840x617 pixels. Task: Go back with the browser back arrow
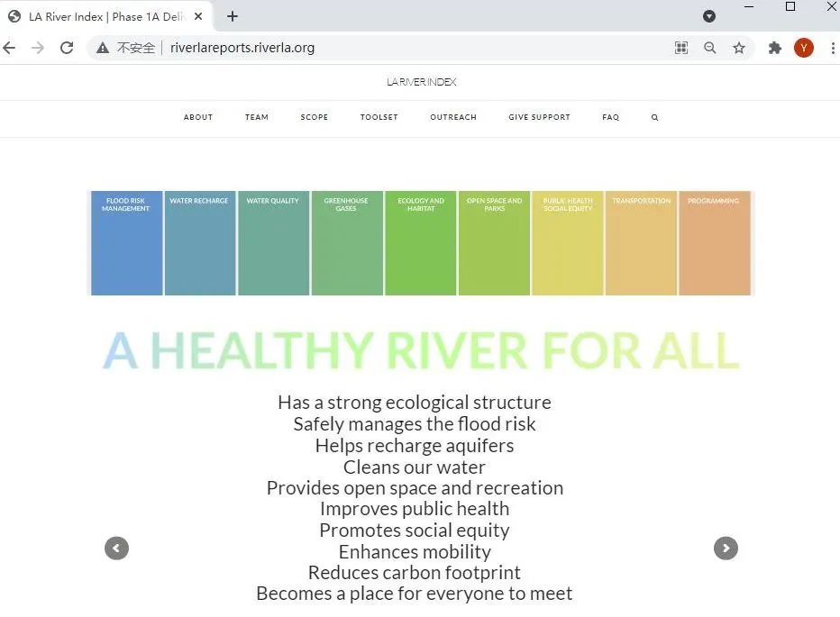[x=10, y=48]
